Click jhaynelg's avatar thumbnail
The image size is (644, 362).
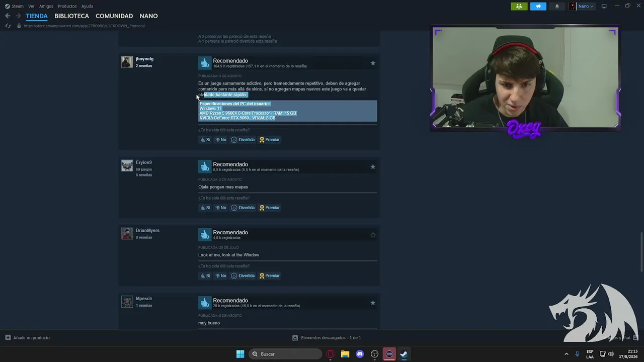127,62
